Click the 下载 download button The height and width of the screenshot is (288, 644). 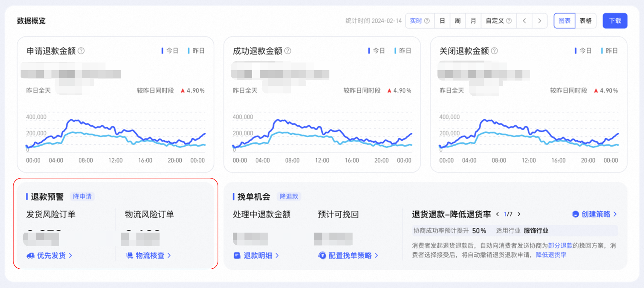(615, 21)
